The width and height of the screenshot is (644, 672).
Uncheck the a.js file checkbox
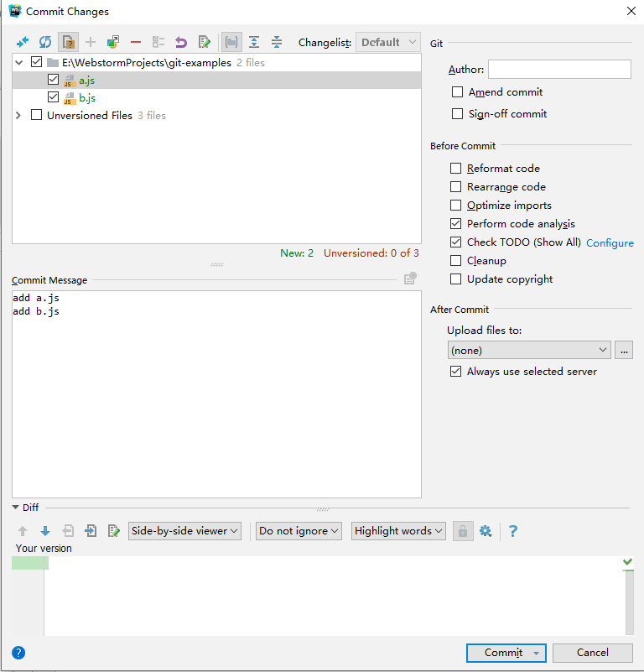click(54, 81)
